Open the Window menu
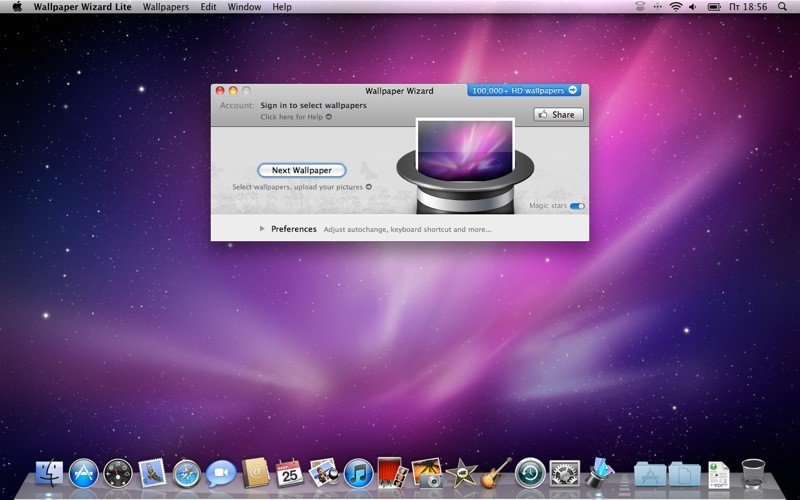The image size is (800, 500). click(x=244, y=7)
